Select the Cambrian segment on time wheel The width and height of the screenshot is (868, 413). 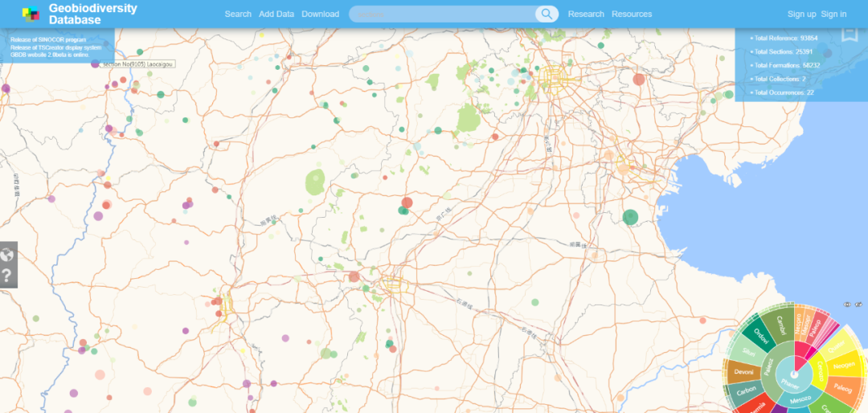click(x=779, y=325)
